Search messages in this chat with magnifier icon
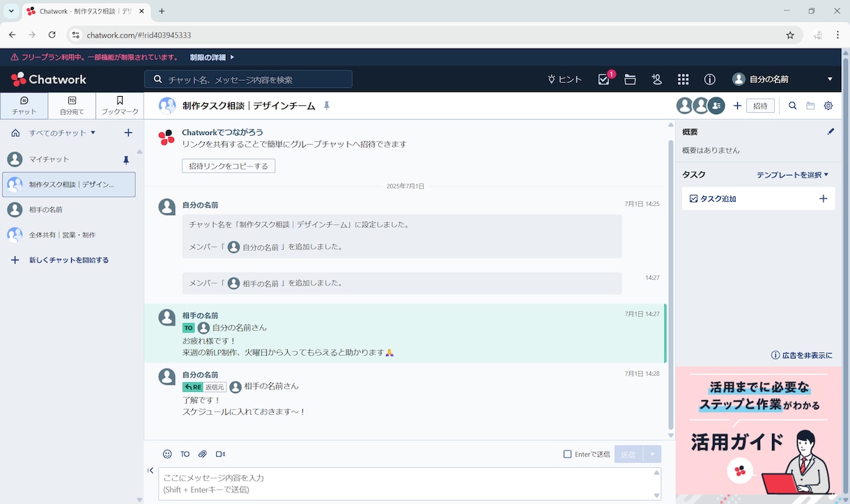 pos(792,106)
